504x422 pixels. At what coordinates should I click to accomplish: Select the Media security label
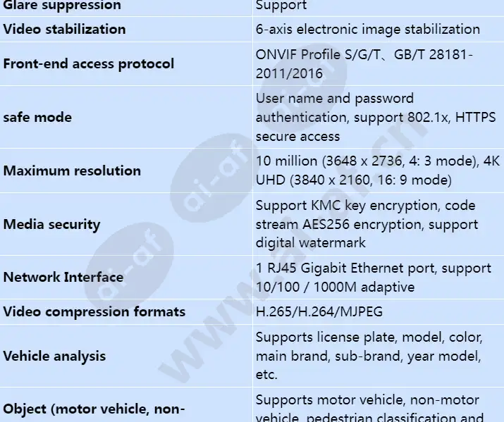[x=51, y=224]
